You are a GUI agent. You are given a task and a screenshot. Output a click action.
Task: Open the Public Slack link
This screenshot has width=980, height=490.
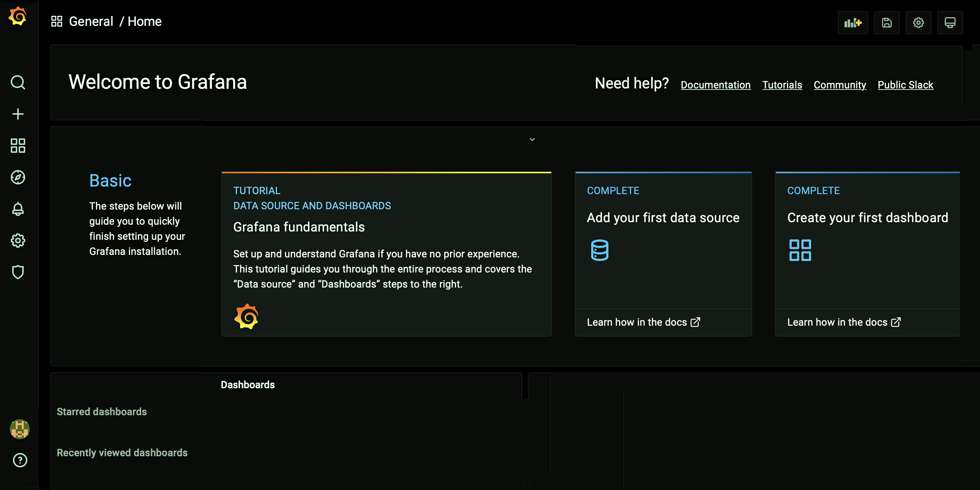(x=905, y=85)
